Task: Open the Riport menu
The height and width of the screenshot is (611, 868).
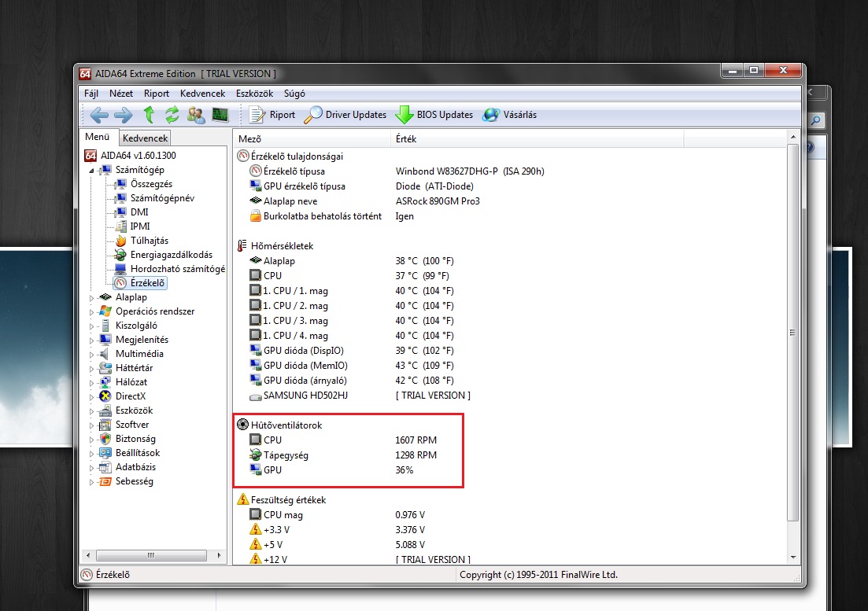Action: pyautogui.click(x=156, y=94)
